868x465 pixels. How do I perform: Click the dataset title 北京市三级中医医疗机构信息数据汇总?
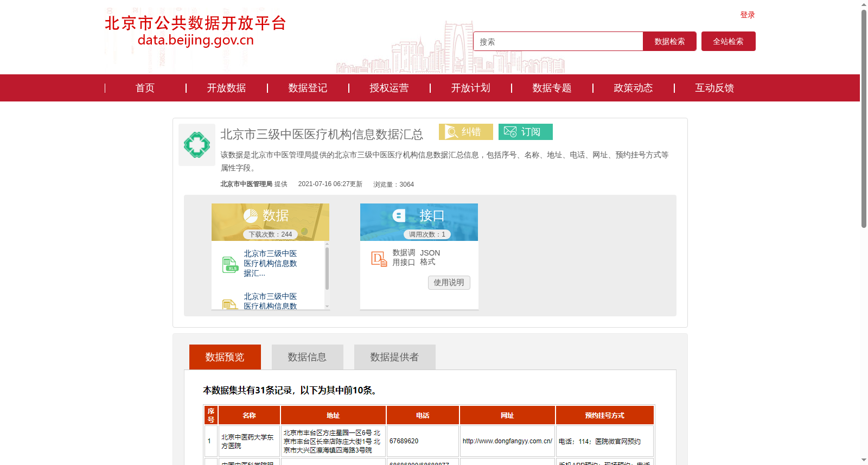322,135
